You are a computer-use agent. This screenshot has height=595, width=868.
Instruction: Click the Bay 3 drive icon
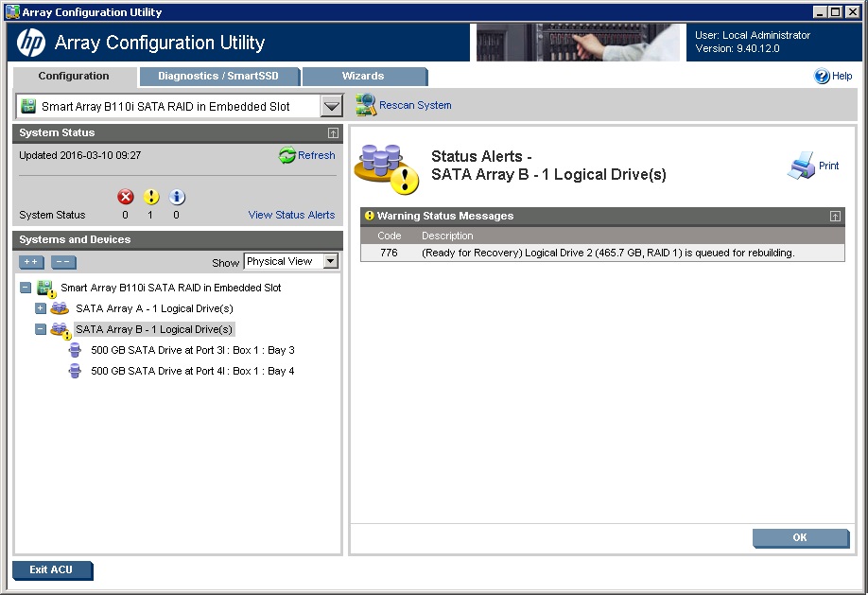coord(75,350)
